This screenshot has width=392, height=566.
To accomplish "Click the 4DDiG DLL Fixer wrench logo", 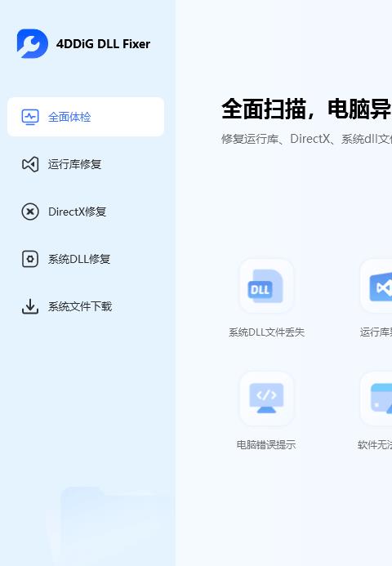I will coord(32,43).
